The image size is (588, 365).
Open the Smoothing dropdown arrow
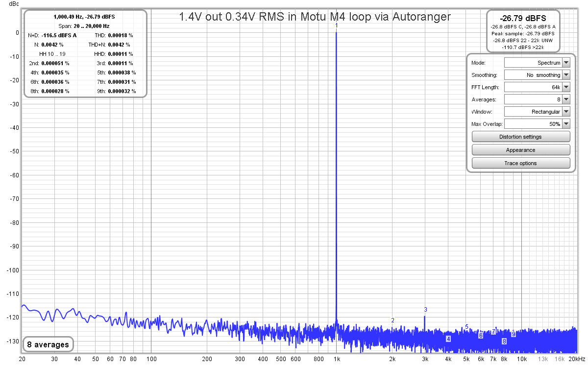[566, 75]
